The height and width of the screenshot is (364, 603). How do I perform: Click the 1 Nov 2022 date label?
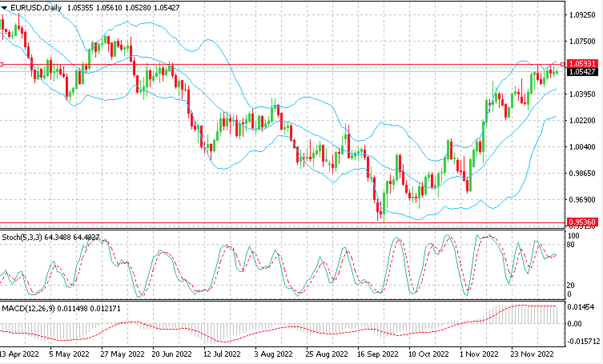(480, 354)
